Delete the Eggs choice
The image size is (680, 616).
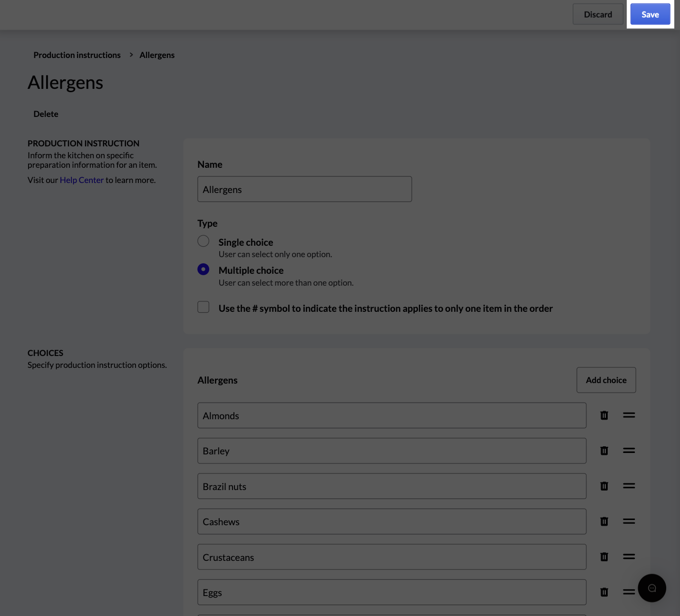pos(604,592)
